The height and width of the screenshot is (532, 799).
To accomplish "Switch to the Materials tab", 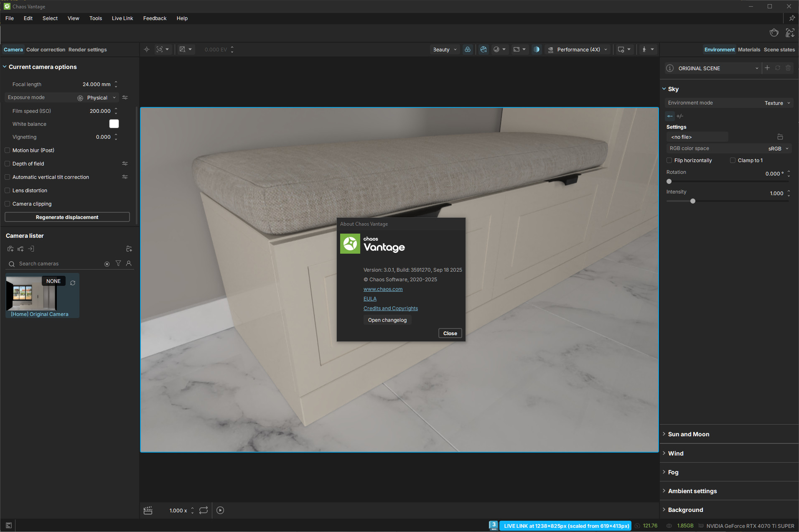I will (x=749, y=50).
